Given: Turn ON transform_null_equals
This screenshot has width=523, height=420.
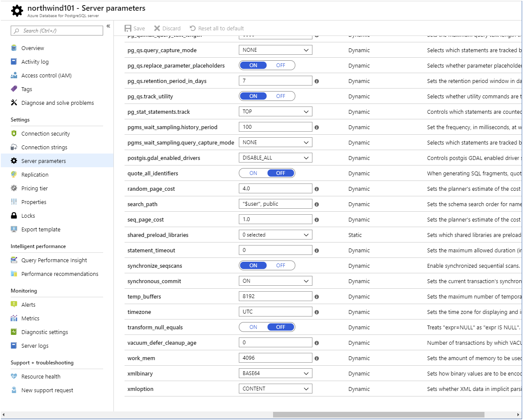Looking at the screenshot, I should 253,327.
